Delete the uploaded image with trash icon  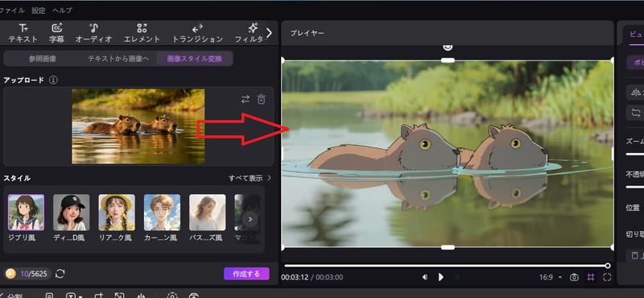click(261, 99)
